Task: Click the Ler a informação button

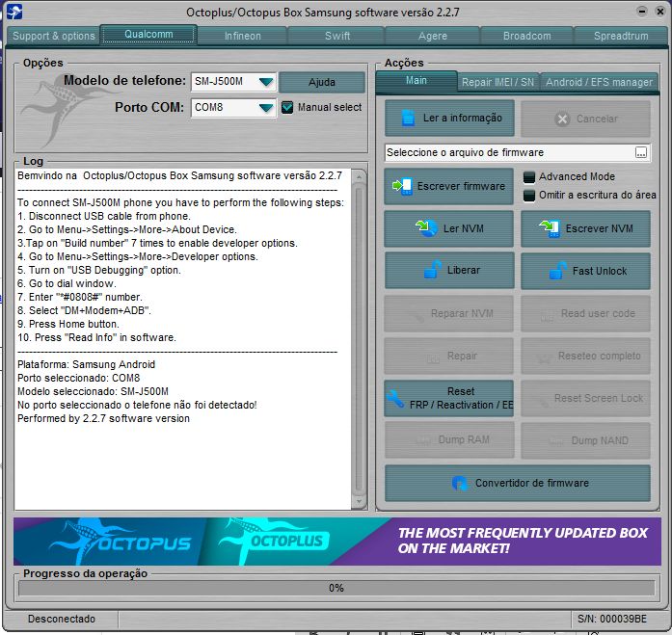Action: (x=449, y=119)
